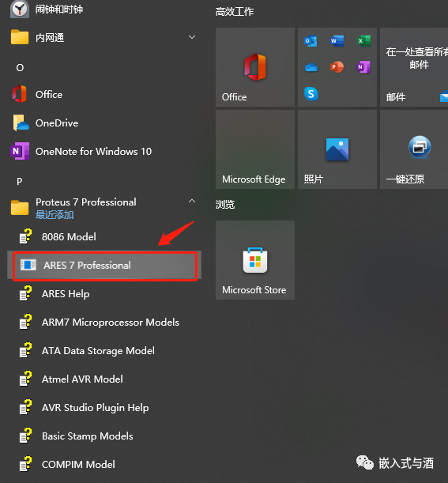Click the 最近添加 recently added label
448x483 pixels.
(55, 215)
